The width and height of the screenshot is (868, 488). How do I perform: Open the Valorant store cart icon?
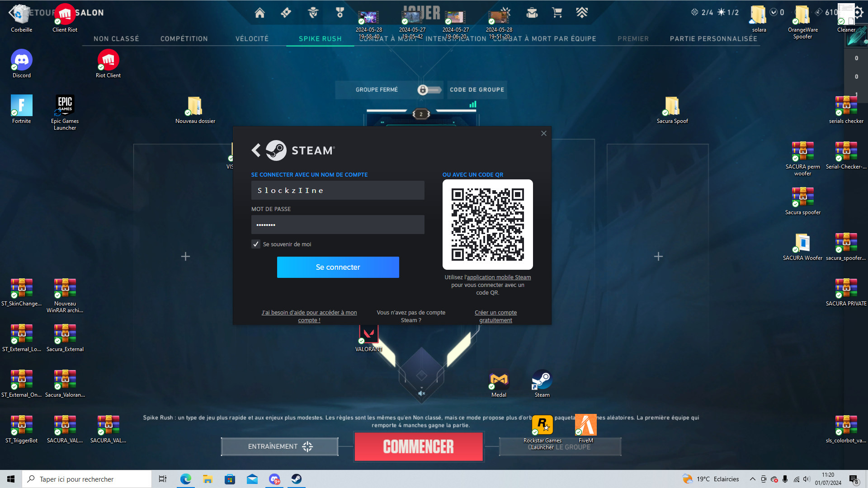point(557,13)
